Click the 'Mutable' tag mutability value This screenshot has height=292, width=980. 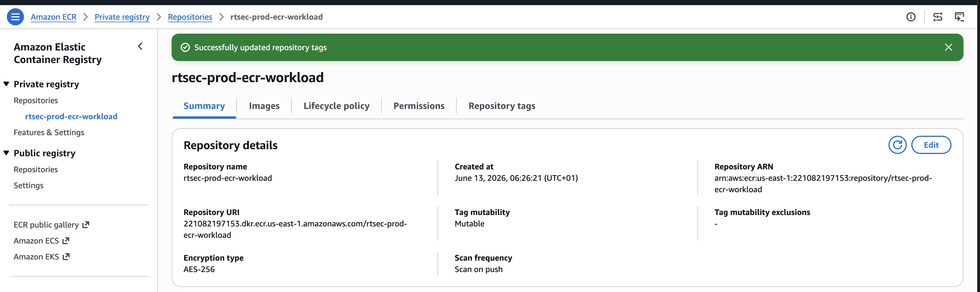point(469,224)
